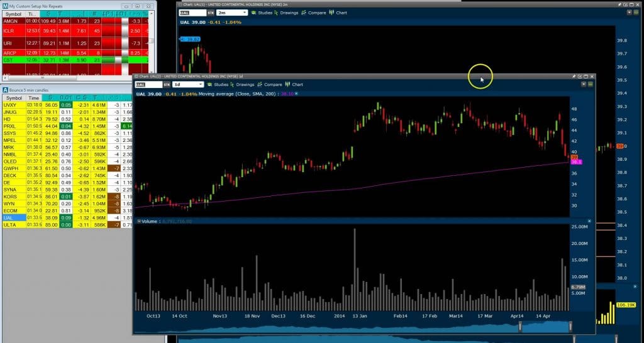The image size is (644, 343).
Task: Click left handle of 1d chart range slider
Action: coord(520,327)
